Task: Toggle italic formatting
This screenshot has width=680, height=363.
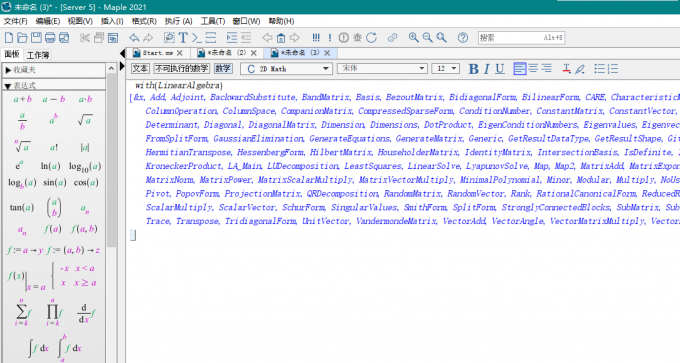Action: point(487,69)
